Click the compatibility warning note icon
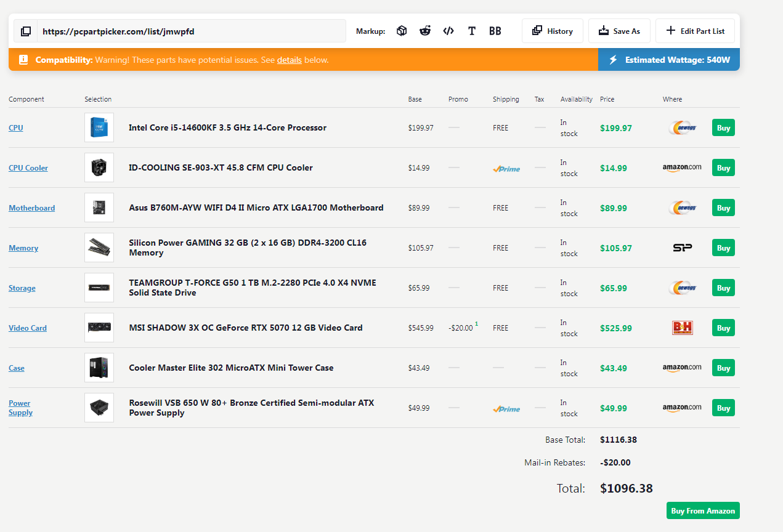The height and width of the screenshot is (532, 783). click(23, 60)
